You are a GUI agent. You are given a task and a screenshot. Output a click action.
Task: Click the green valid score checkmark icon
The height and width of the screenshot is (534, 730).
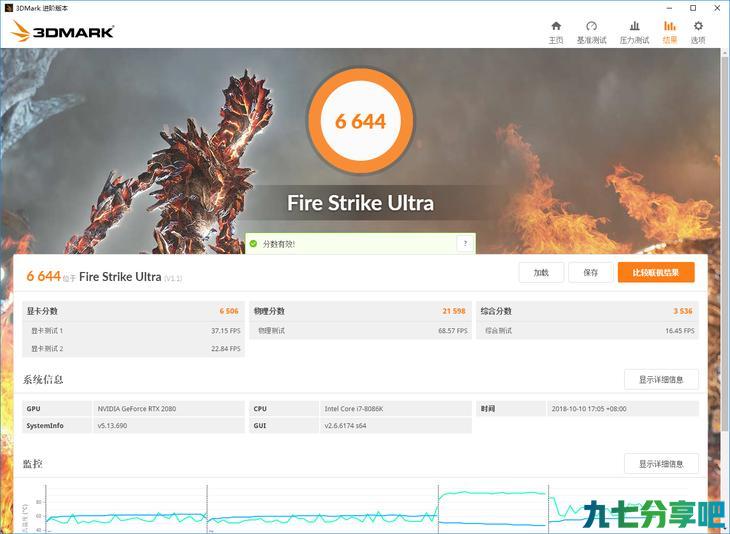[253, 243]
